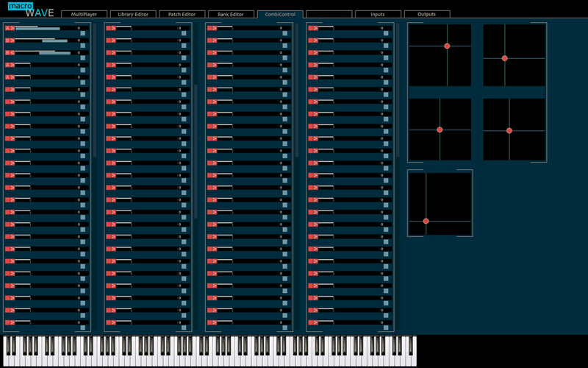Click the '>' arrow in fourth column's top row
This screenshot has width=588, height=368.
(x=316, y=28)
